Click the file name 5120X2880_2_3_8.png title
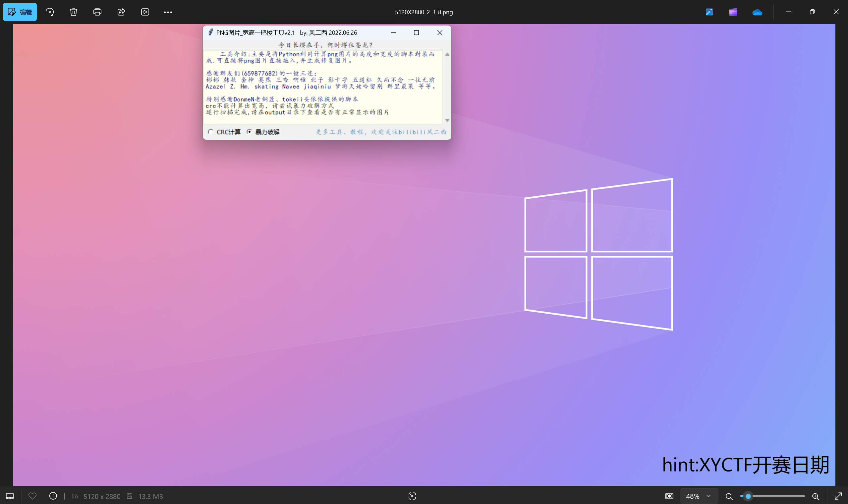 tap(424, 12)
